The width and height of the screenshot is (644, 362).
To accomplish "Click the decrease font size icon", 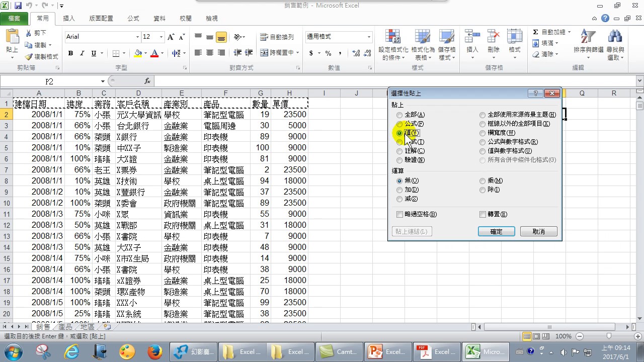I will (181, 37).
